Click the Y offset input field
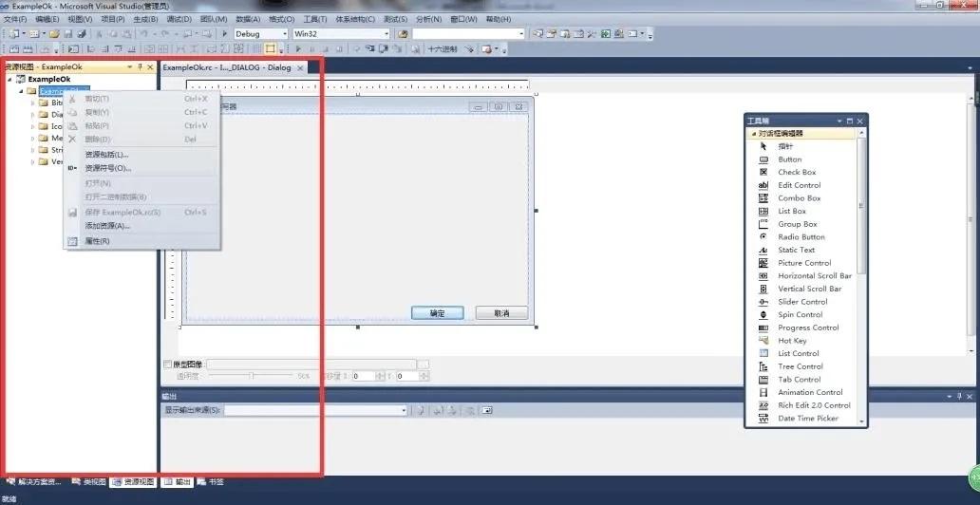Screen dimensions: 980x505 (407, 376)
